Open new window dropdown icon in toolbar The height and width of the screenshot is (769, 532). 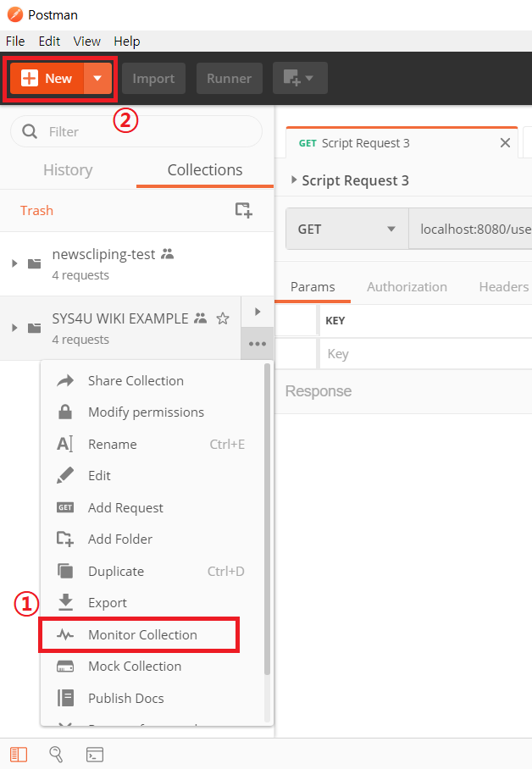click(x=300, y=79)
